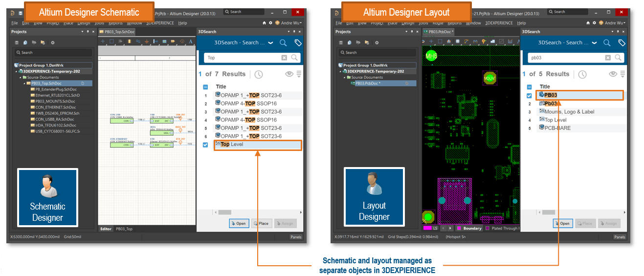
Task: Run search via magnifier inside the 'Top' search box
Action: pyautogui.click(x=294, y=58)
